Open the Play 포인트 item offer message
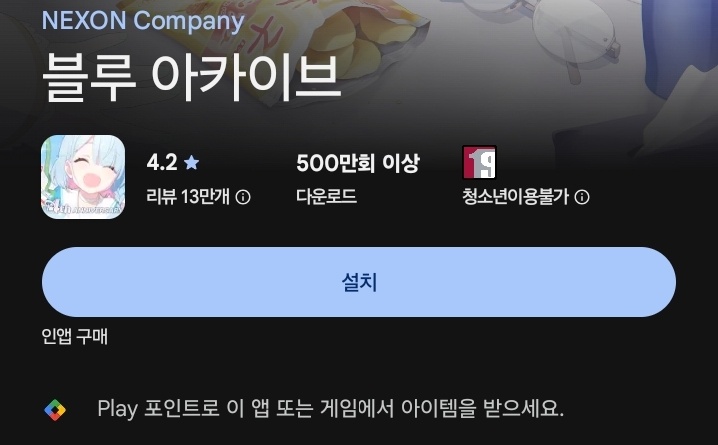The height and width of the screenshot is (445, 718). 330,408
